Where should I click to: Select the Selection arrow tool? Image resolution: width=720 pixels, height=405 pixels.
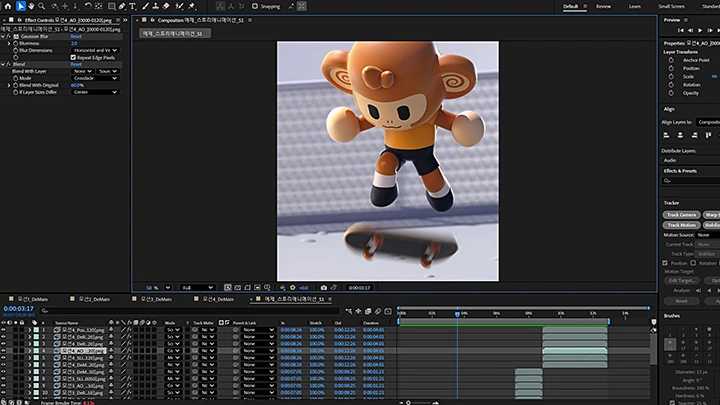click(x=21, y=6)
